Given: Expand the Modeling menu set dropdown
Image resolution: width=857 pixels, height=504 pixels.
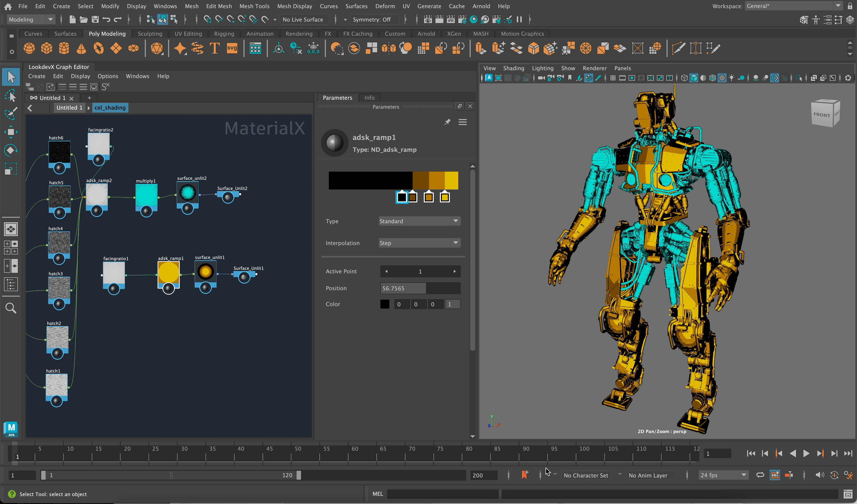Looking at the screenshot, I should (x=31, y=19).
